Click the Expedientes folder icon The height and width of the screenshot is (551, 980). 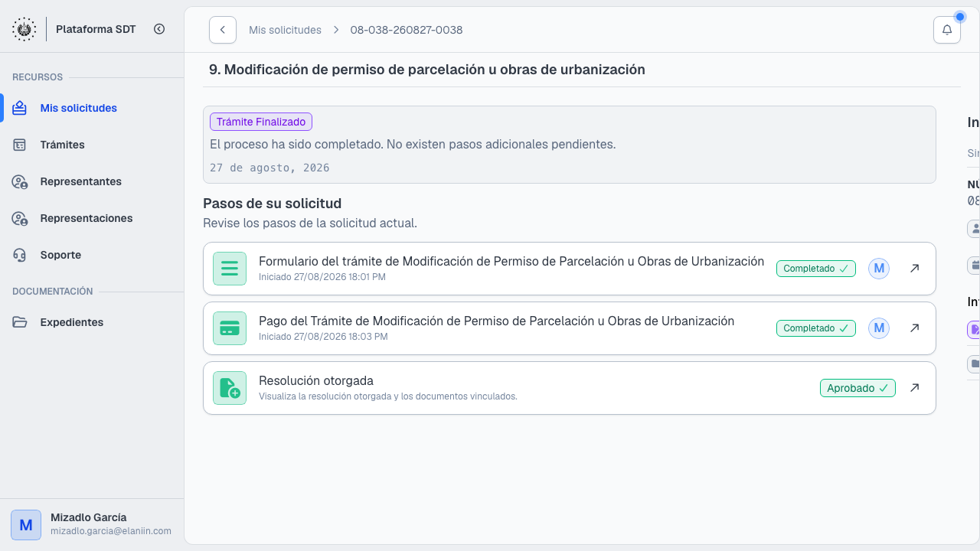pyautogui.click(x=20, y=322)
